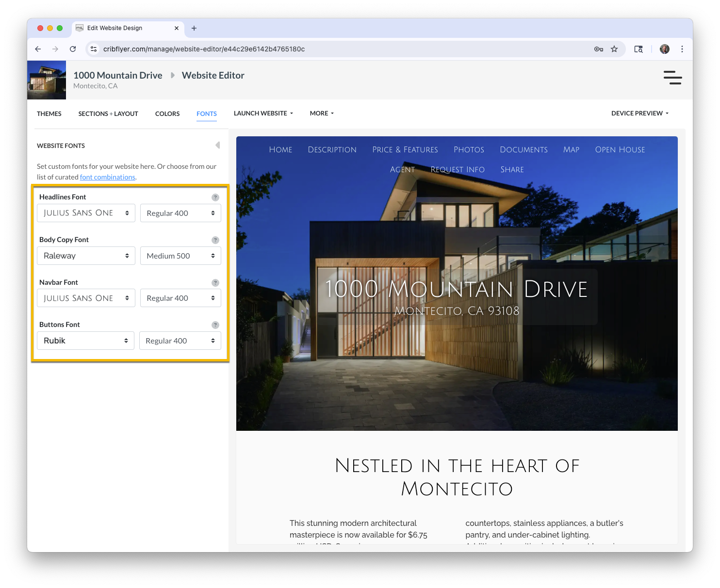The height and width of the screenshot is (588, 720).
Task: Open Headlines Font weight dropdown
Action: tap(180, 213)
